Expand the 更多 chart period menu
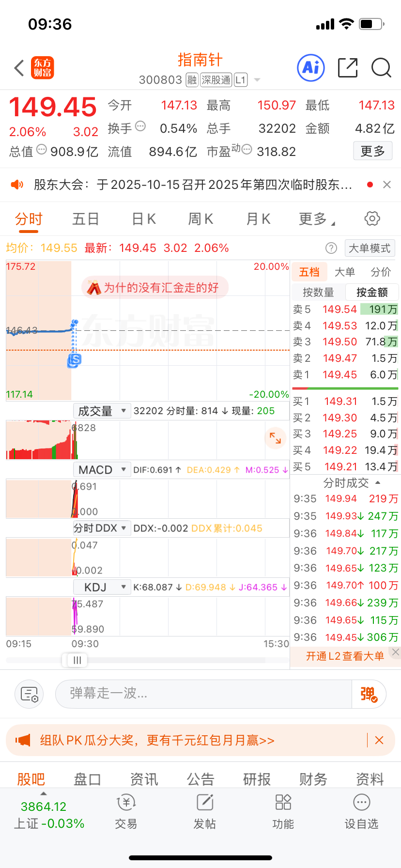This screenshot has height=868, width=401. [317, 219]
